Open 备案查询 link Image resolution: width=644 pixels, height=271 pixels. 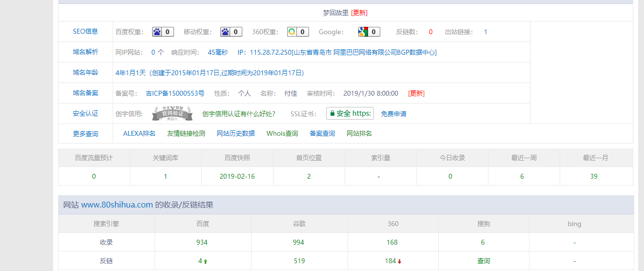tap(322, 133)
